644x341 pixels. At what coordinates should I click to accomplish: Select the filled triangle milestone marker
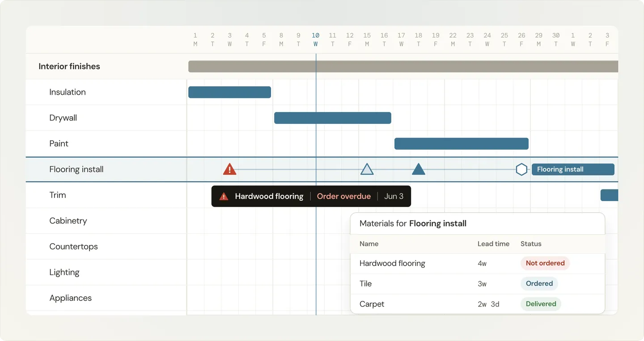[x=418, y=169]
